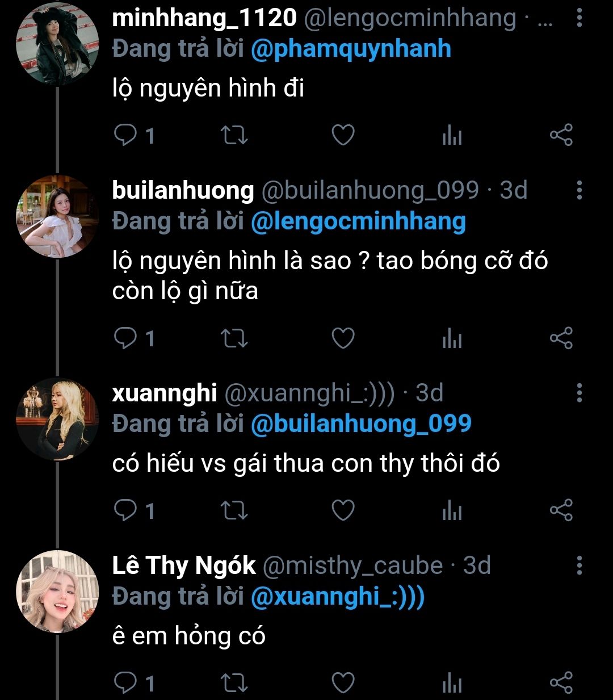
Task: Open xuannghi's profile avatar
Action: (x=57, y=420)
